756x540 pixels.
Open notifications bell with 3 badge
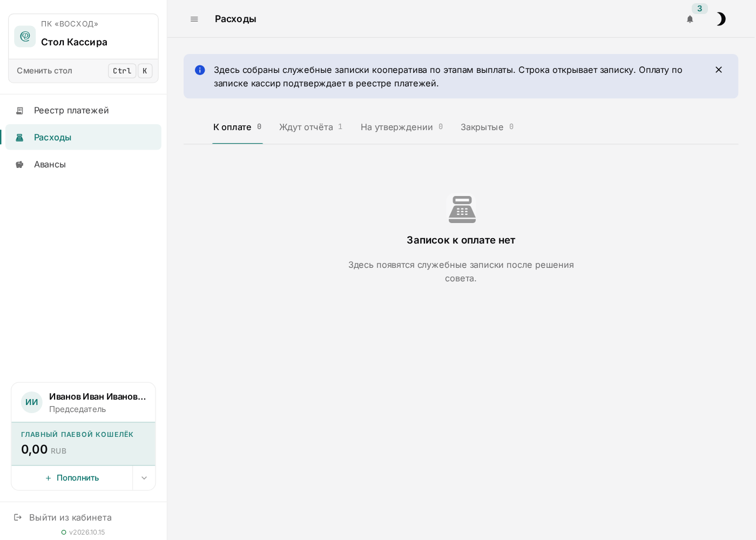tap(690, 19)
